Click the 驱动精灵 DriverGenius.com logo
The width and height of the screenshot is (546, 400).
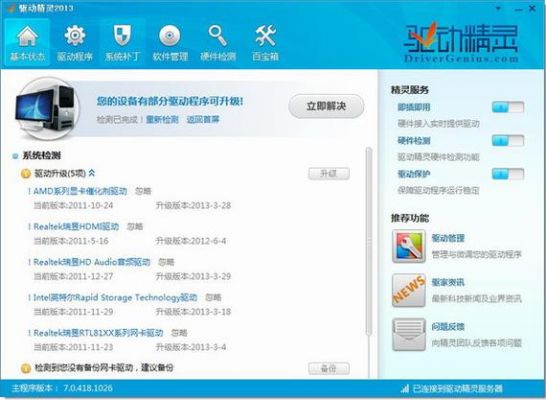461,42
